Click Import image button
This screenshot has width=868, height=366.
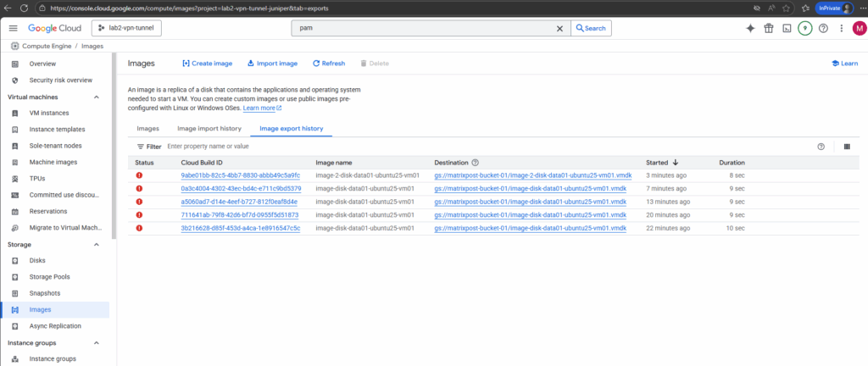[x=272, y=64]
